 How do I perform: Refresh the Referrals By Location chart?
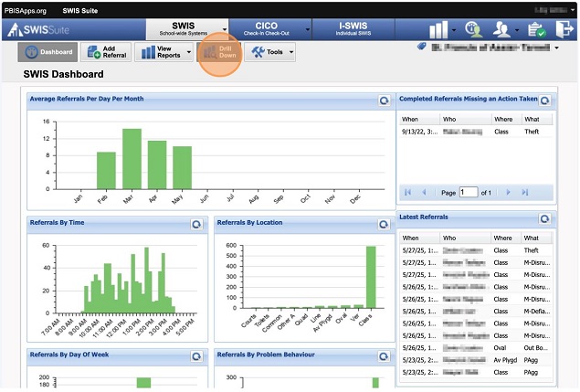(384, 224)
